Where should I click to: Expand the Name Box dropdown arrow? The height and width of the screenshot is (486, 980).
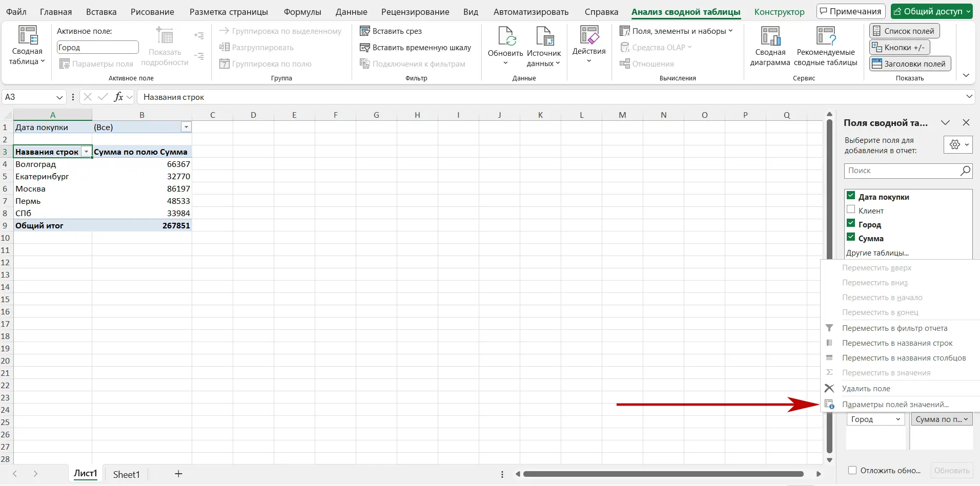(x=59, y=97)
